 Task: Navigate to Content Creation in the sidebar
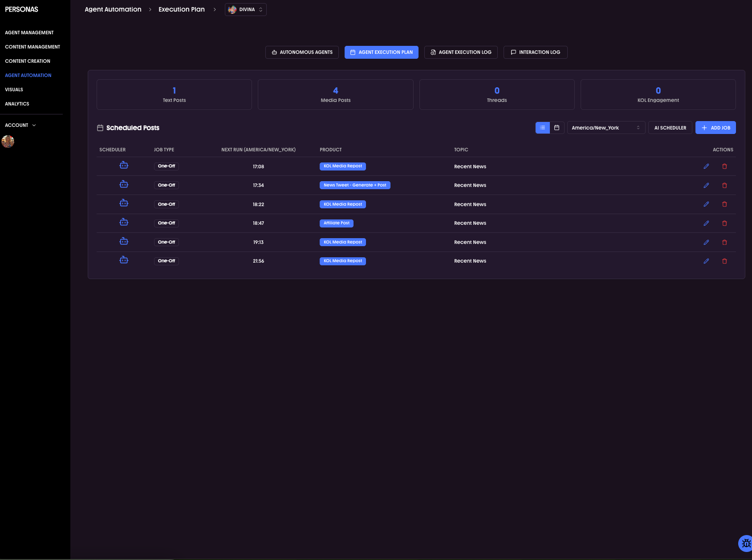[28, 61]
